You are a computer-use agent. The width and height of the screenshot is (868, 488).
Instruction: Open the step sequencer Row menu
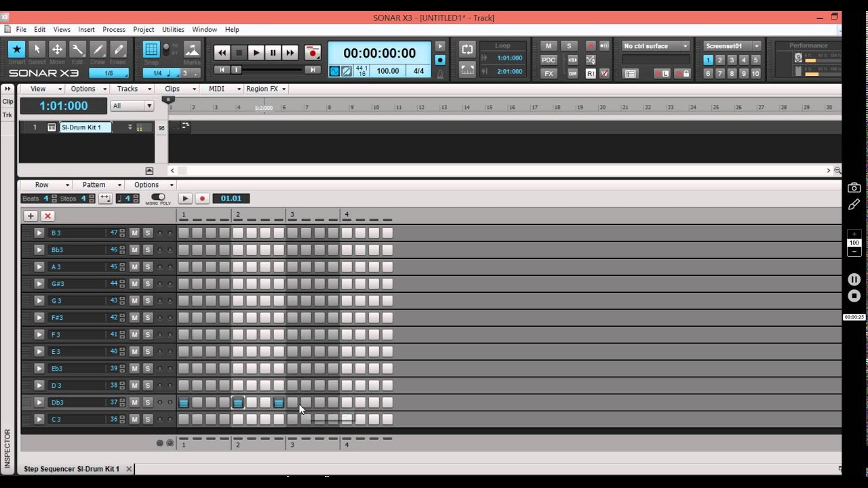46,185
